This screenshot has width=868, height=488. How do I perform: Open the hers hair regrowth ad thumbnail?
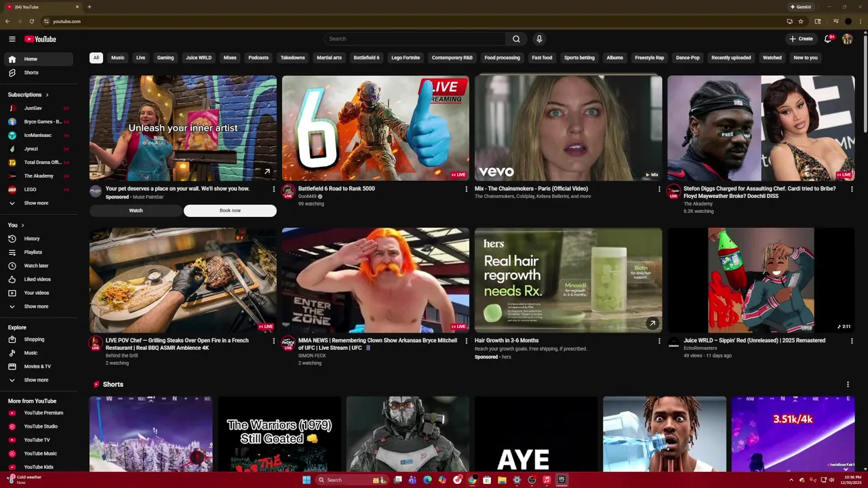pyautogui.click(x=568, y=280)
